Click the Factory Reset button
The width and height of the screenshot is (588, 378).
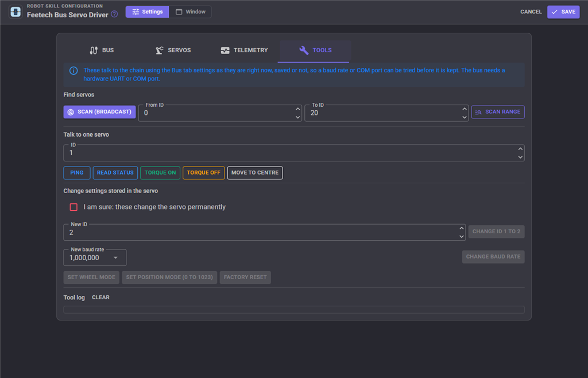[x=245, y=277]
